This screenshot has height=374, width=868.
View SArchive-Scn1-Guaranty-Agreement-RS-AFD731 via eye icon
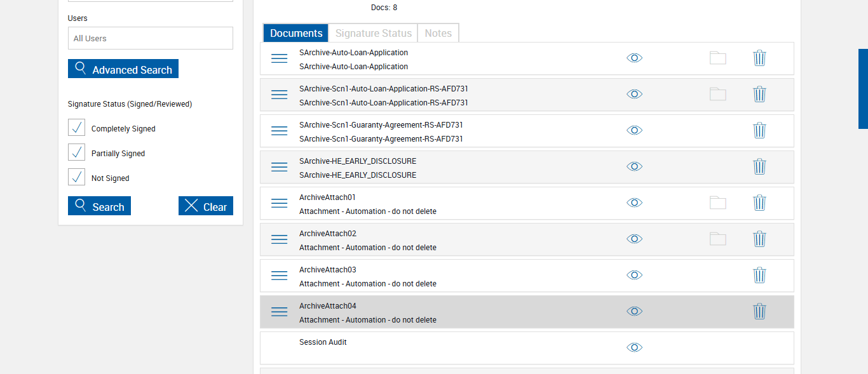[635, 130]
